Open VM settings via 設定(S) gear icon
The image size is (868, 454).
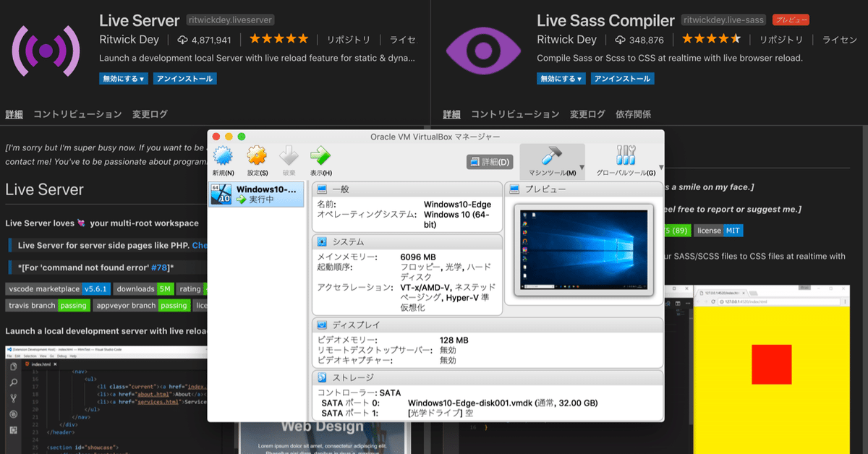[257, 156]
